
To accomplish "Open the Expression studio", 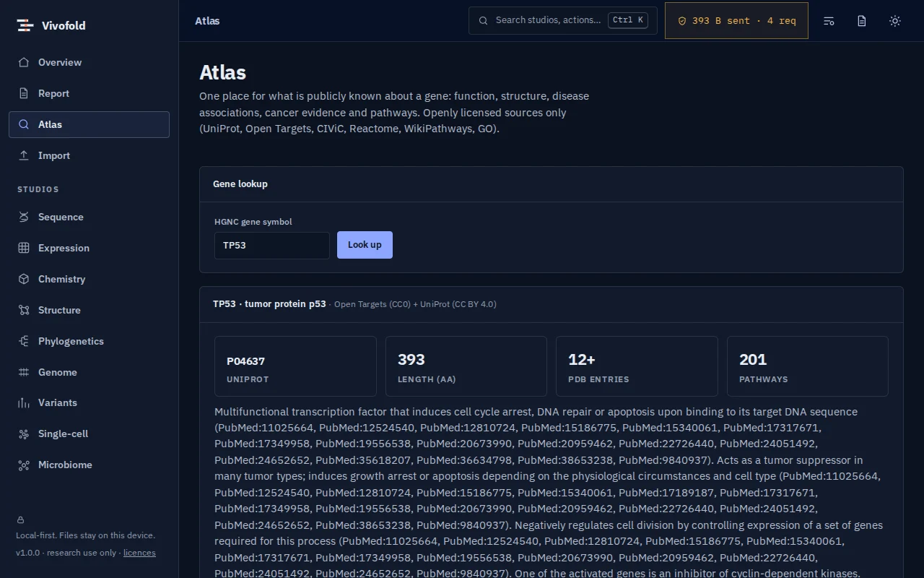I will point(90,248).
